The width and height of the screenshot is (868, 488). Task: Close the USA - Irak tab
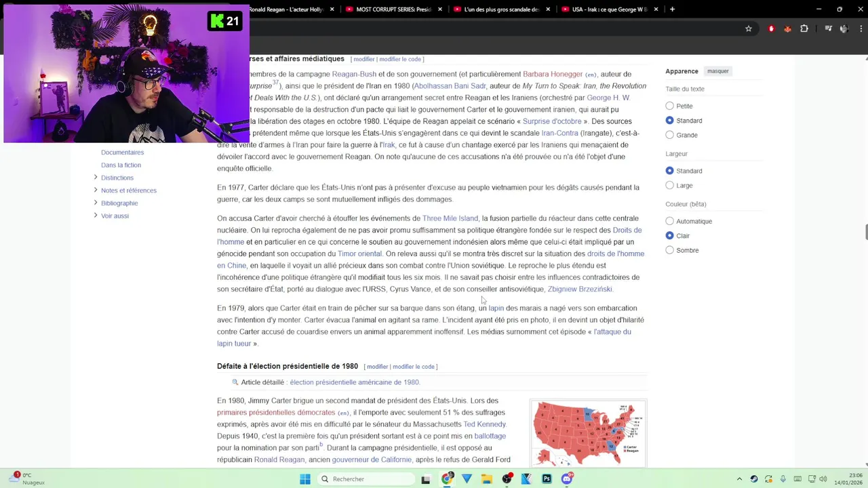pyautogui.click(x=656, y=9)
